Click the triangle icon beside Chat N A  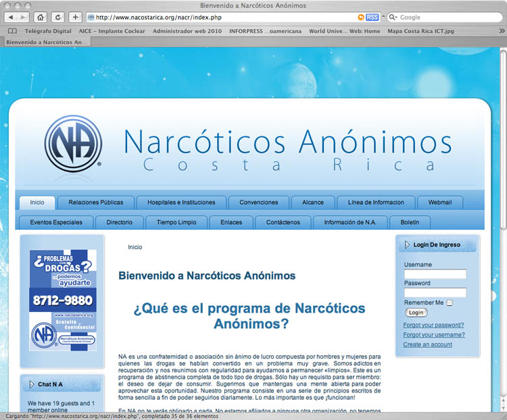click(32, 384)
